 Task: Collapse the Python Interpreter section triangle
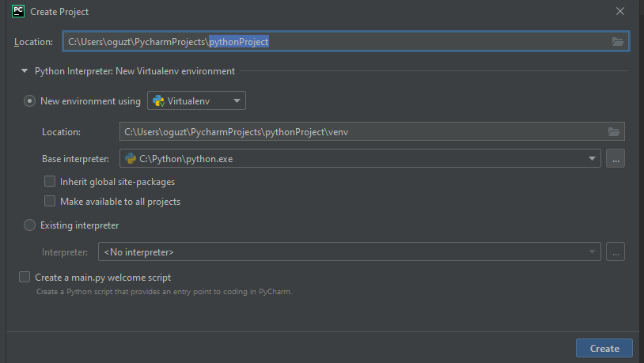25,71
